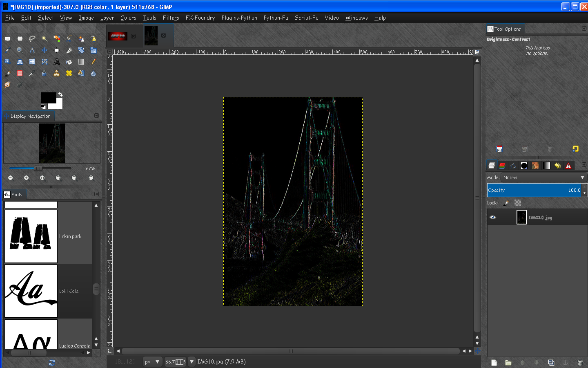Open the Script-Fu menu
This screenshot has height=368, width=588.
306,18
